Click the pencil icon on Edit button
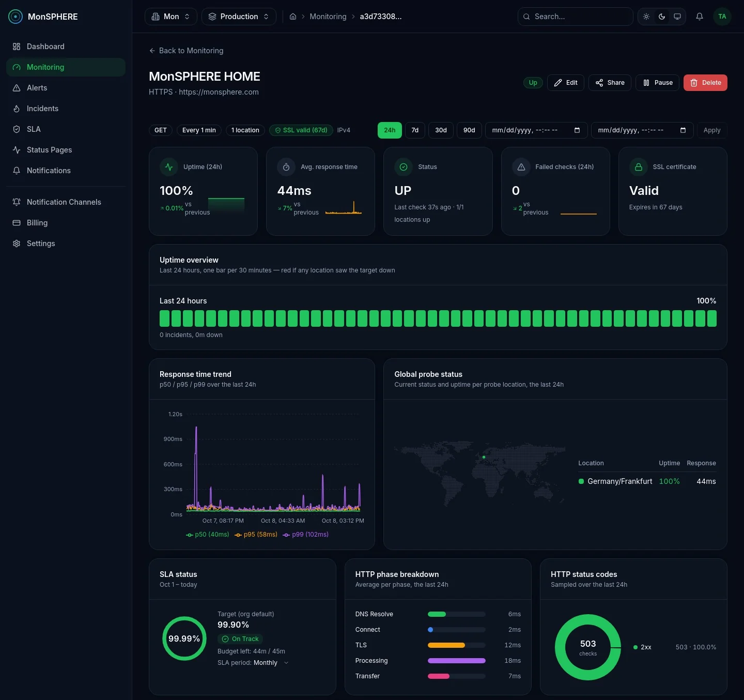The image size is (744, 700). click(x=558, y=83)
